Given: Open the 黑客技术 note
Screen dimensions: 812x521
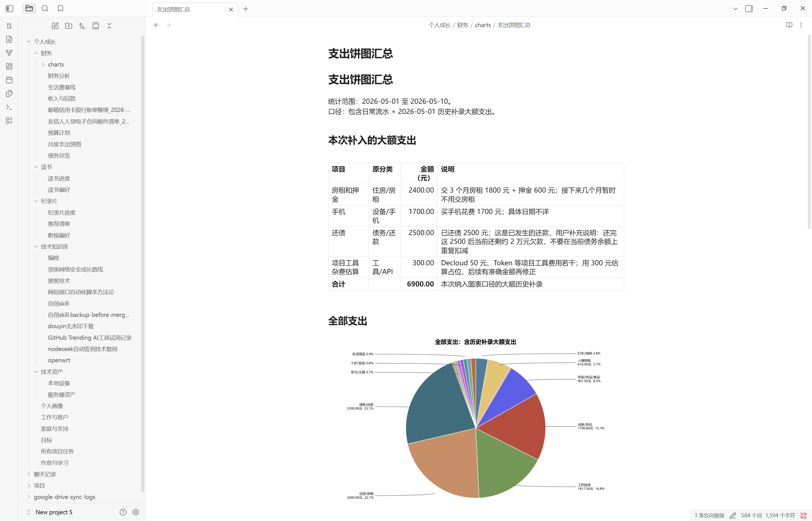Looking at the screenshot, I should 59,281.
